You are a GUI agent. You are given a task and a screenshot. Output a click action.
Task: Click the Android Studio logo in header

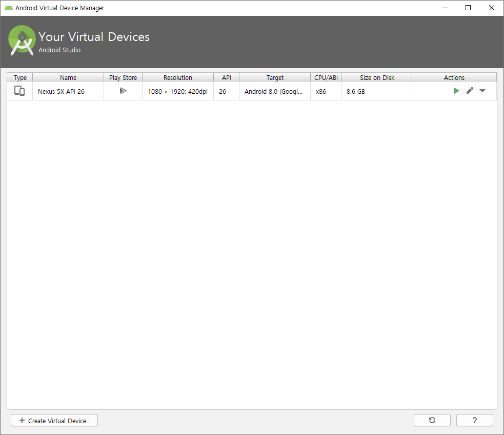click(22, 40)
